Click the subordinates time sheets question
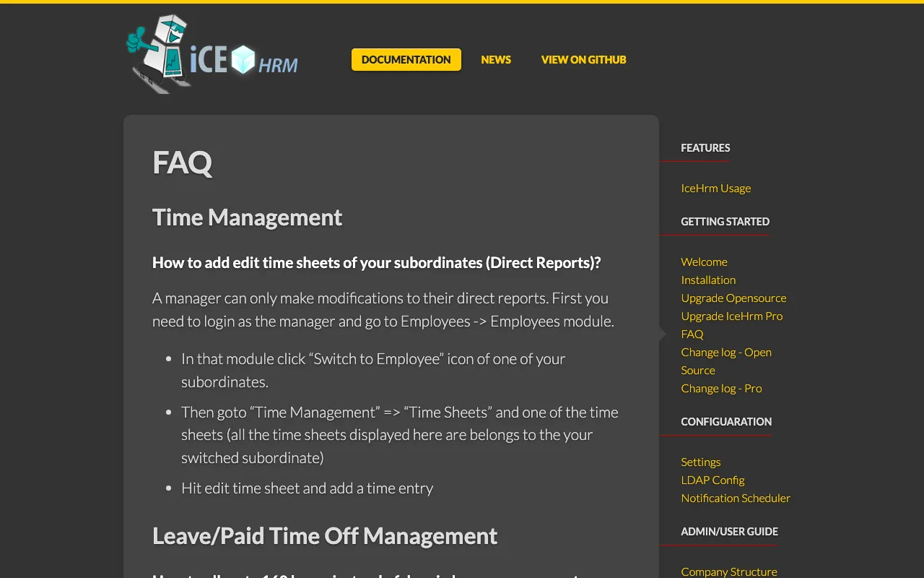The image size is (924, 578). (377, 263)
